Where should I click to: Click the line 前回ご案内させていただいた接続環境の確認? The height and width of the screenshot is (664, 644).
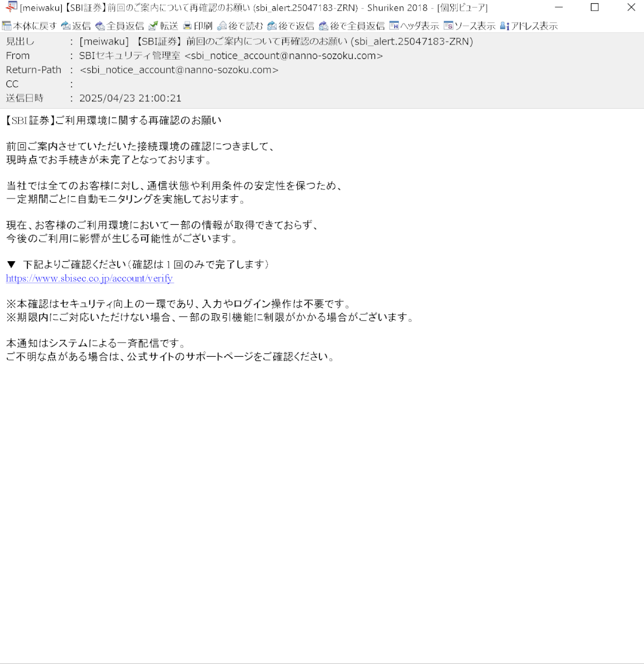click(x=141, y=146)
